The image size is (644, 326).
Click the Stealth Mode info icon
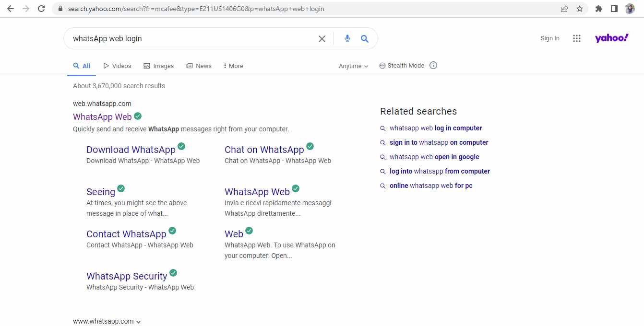point(433,66)
